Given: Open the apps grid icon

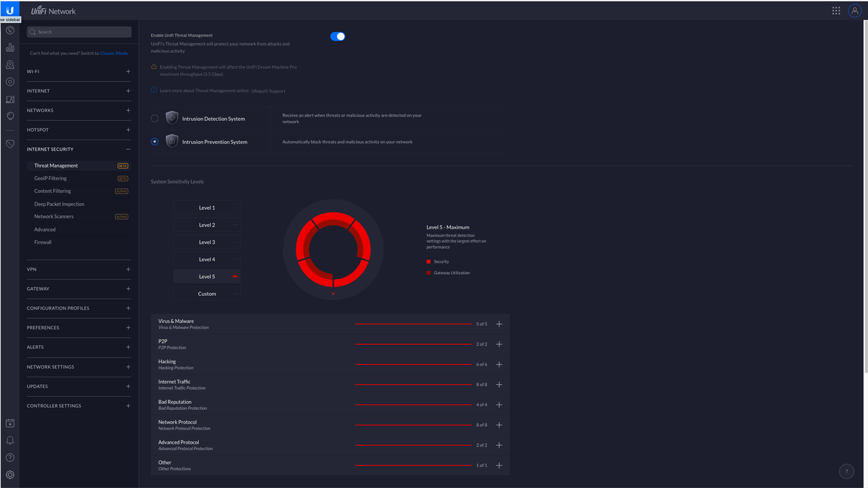Looking at the screenshot, I should [x=836, y=11].
